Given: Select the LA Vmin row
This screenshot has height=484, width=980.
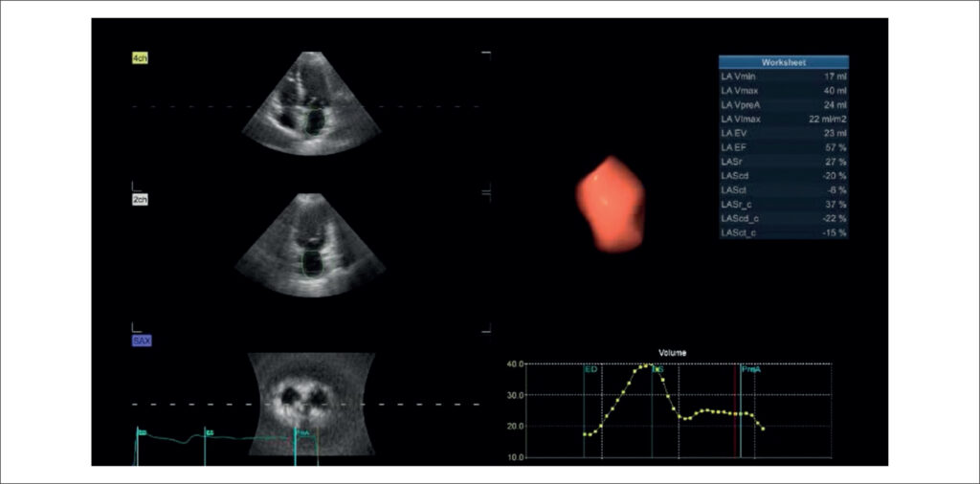Looking at the screenshot, I should pyautogui.click(x=784, y=77).
